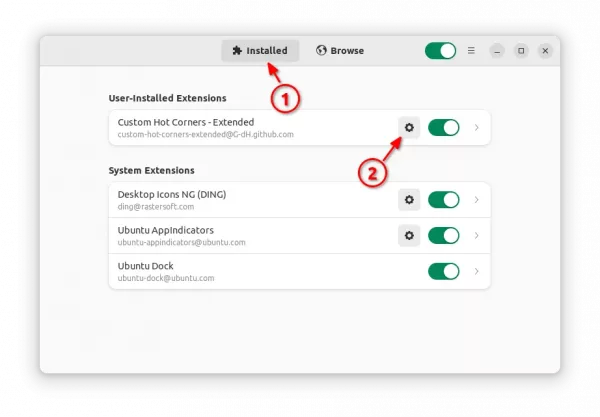Toggle the global extensions switch in header
Screen dimensions: 600x417
[x=440, y=50]
